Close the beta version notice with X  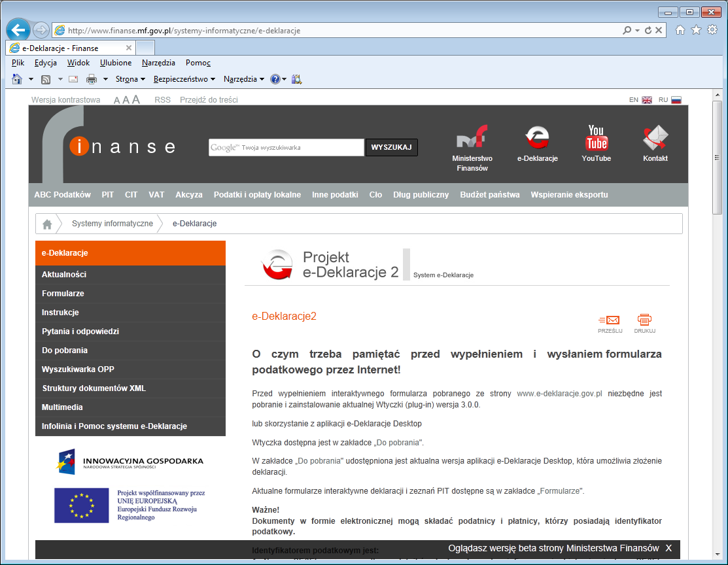(668, 548)
